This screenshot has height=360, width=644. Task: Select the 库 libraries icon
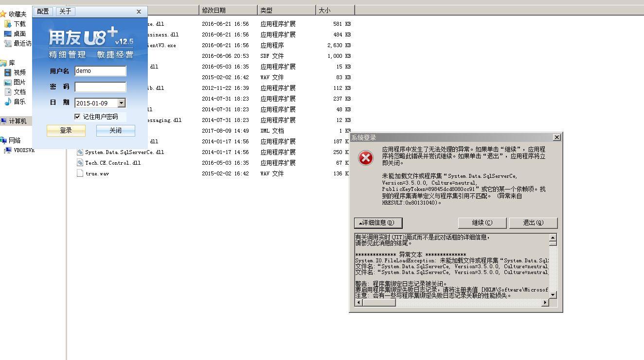point(3,63)
